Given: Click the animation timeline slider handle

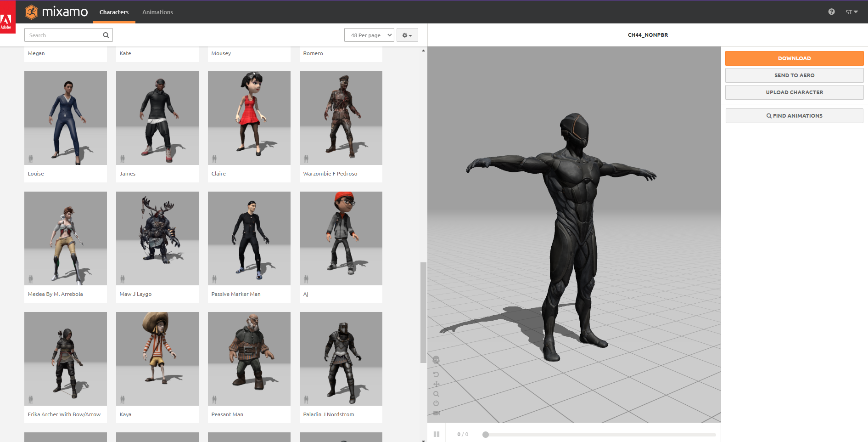Looking at the screenshot, I should (x=486, y=435).
